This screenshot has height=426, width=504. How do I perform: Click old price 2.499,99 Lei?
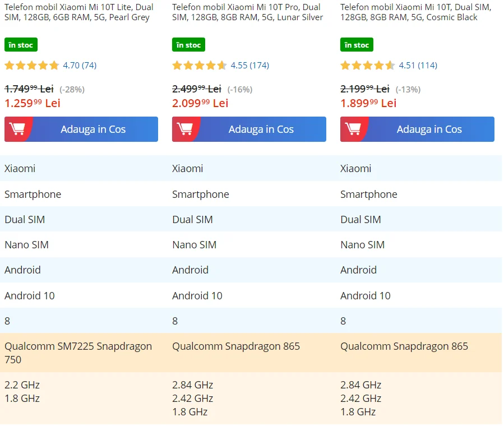[197, 89]
